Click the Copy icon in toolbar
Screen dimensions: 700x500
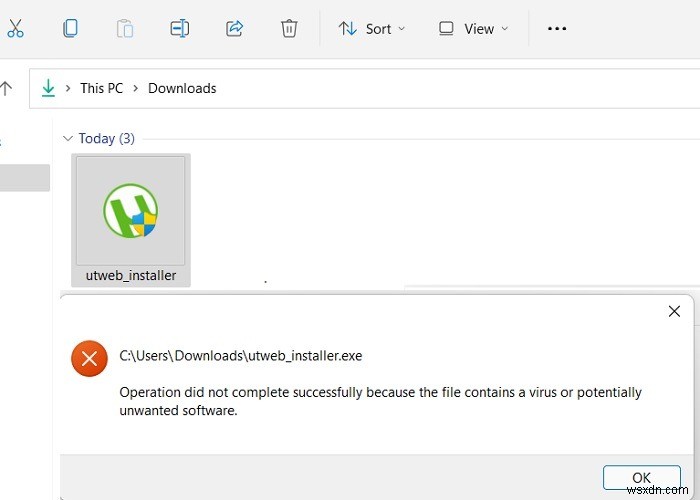70,29
